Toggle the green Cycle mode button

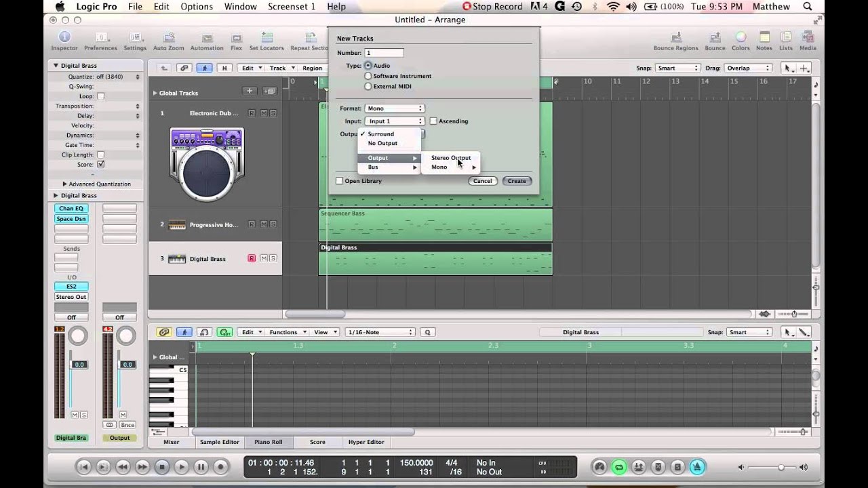tap(618, 467)
